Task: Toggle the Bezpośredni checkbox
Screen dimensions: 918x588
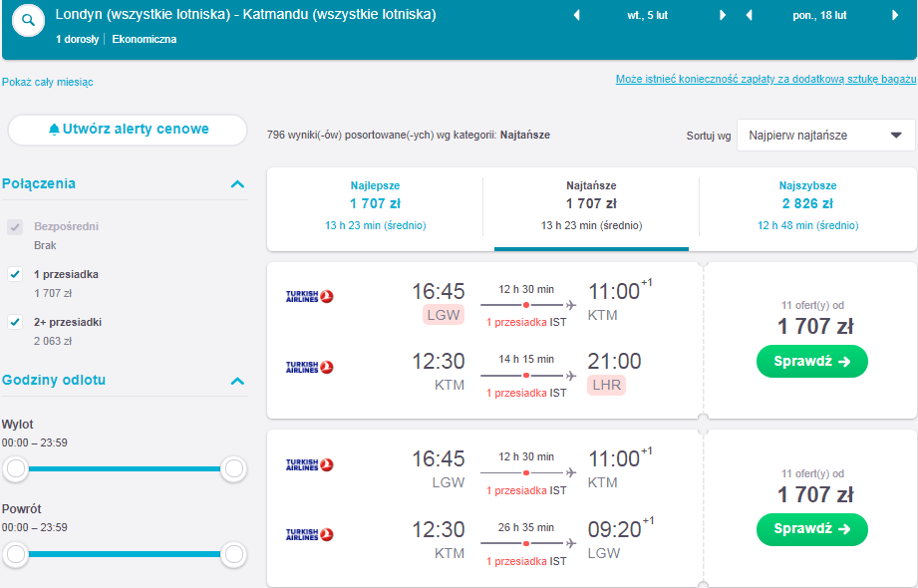Action: tap(15, 226)
